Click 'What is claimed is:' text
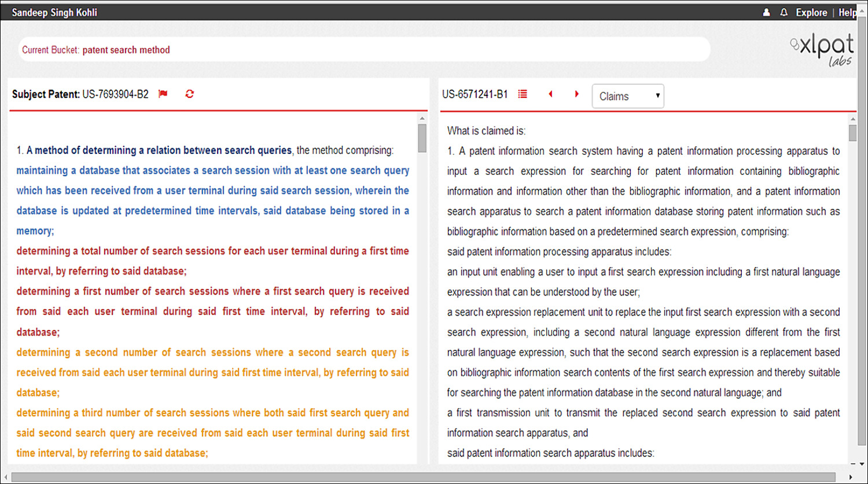This screenshot has height=484, width=868. tap(486, 131)
